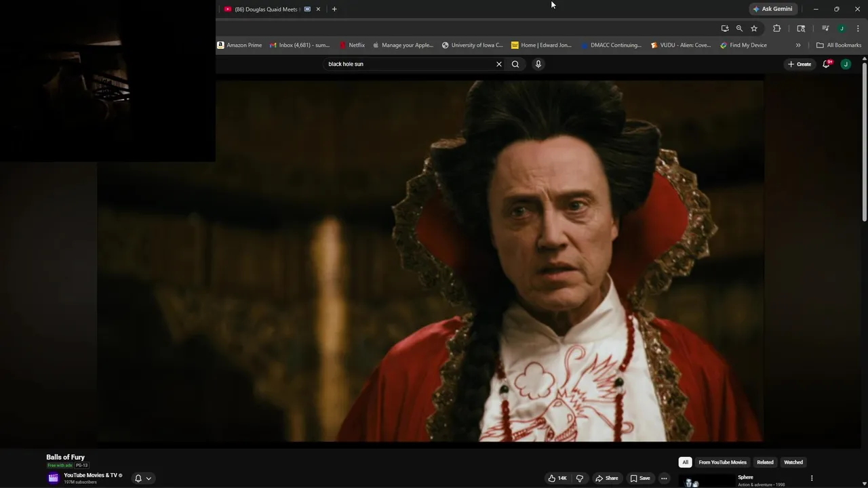Open the Netflix bookmark

coord(353,45)
